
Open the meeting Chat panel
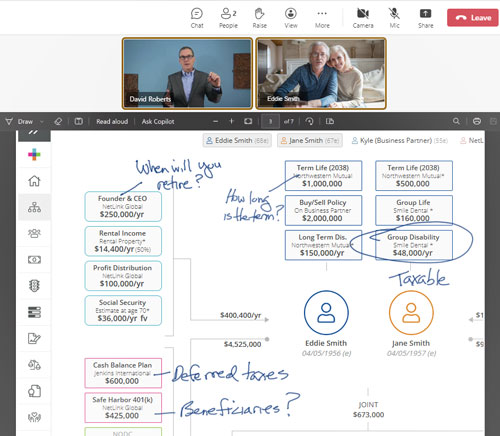[197, 18]
